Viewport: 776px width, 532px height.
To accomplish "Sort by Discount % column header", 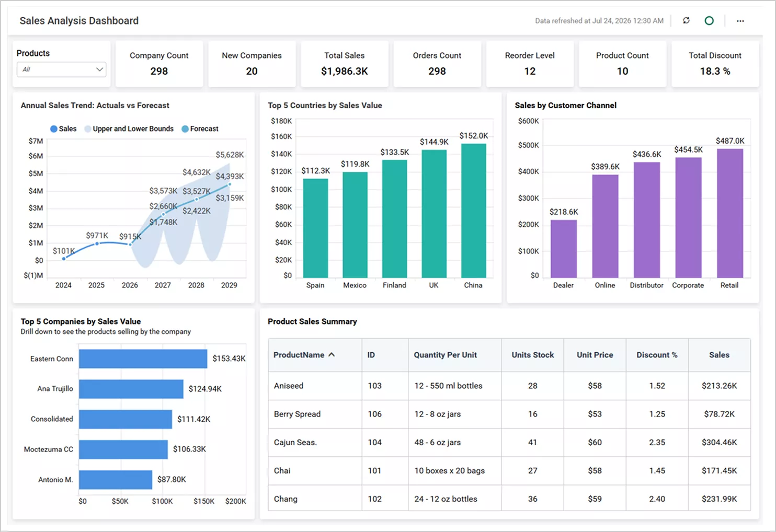I will click(x=657, y=355).
